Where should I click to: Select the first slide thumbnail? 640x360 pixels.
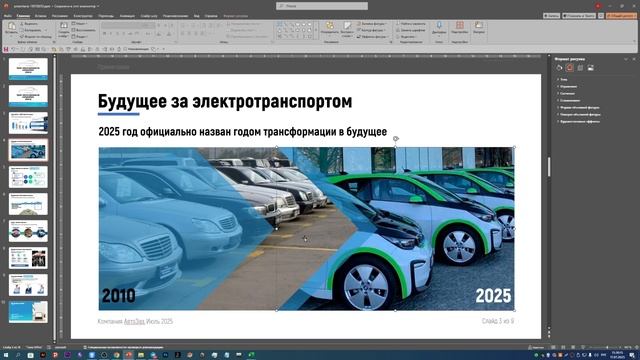28,69
